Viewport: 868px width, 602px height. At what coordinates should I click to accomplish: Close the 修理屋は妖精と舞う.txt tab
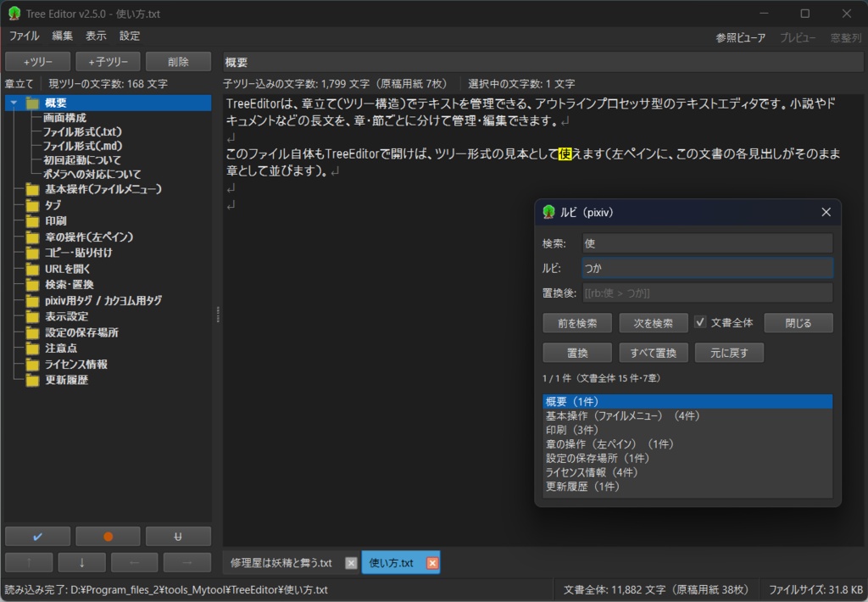point(351,563)
